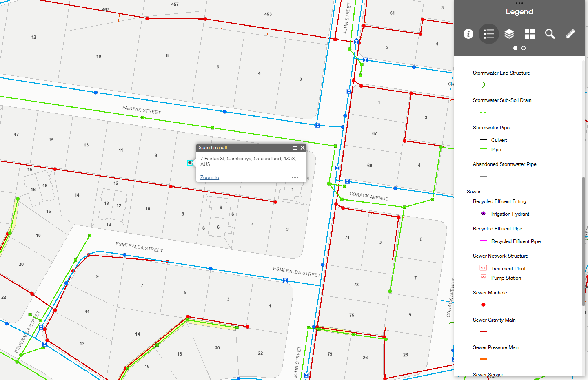Open the Search magnifier tool
This screenshot has height=380, width=588.
(550, 34)
